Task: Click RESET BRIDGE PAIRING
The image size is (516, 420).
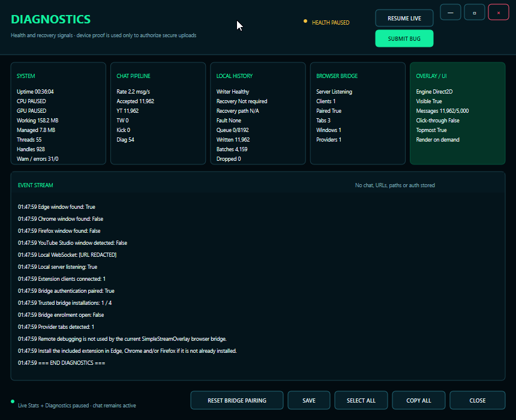Action: click(237, 400)
